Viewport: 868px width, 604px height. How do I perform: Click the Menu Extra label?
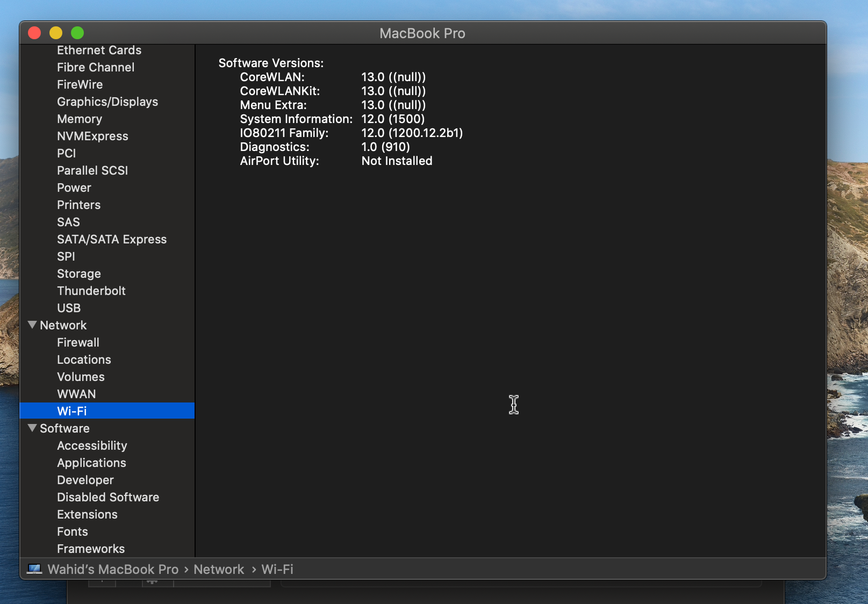[274, 105]
